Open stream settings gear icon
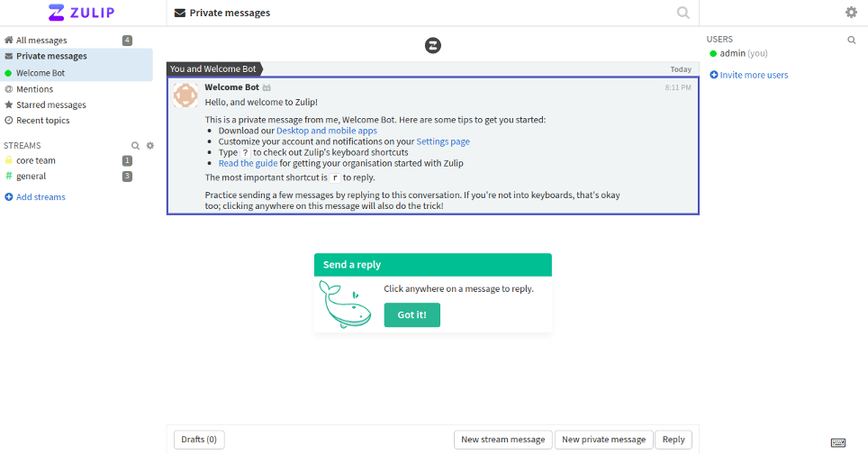The width and height of the screenshot is (868, 454). pos(150,146)
